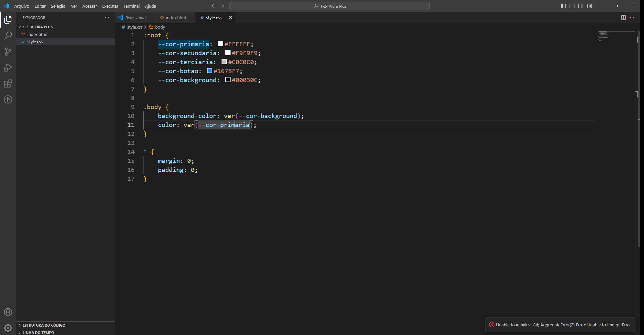Screen dimensions: 644x335
Task: Open the #00030C color swatch picker
Action: point(228,80)
